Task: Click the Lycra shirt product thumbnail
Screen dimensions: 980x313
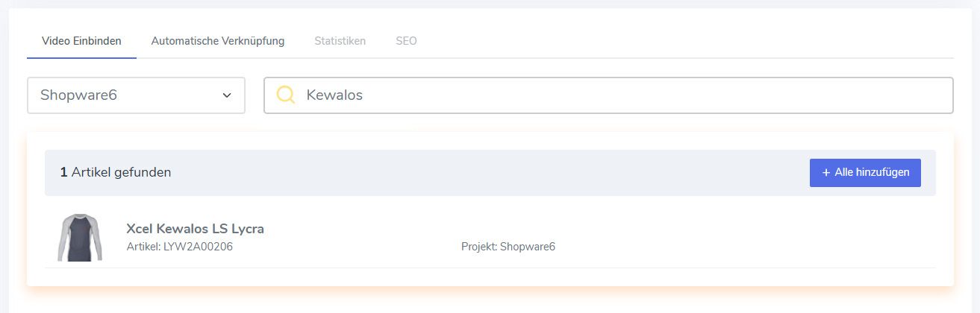Action: click(x=79, y=237)
